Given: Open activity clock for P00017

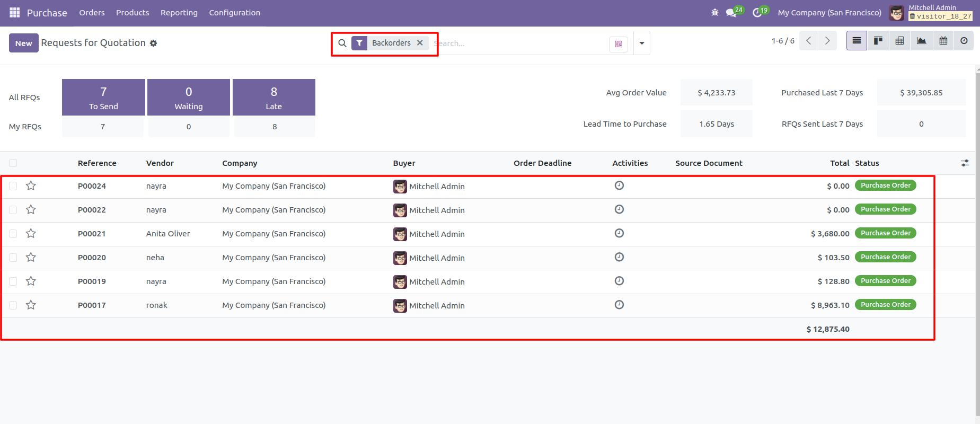Looking at the screenshot, I should (x=619, y=305).
